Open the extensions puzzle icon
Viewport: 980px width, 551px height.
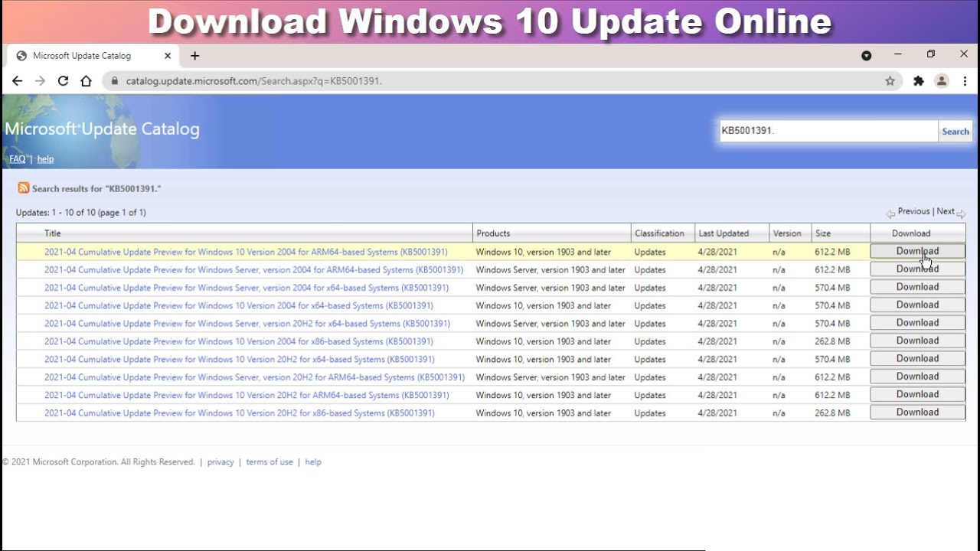click(919, 81)
